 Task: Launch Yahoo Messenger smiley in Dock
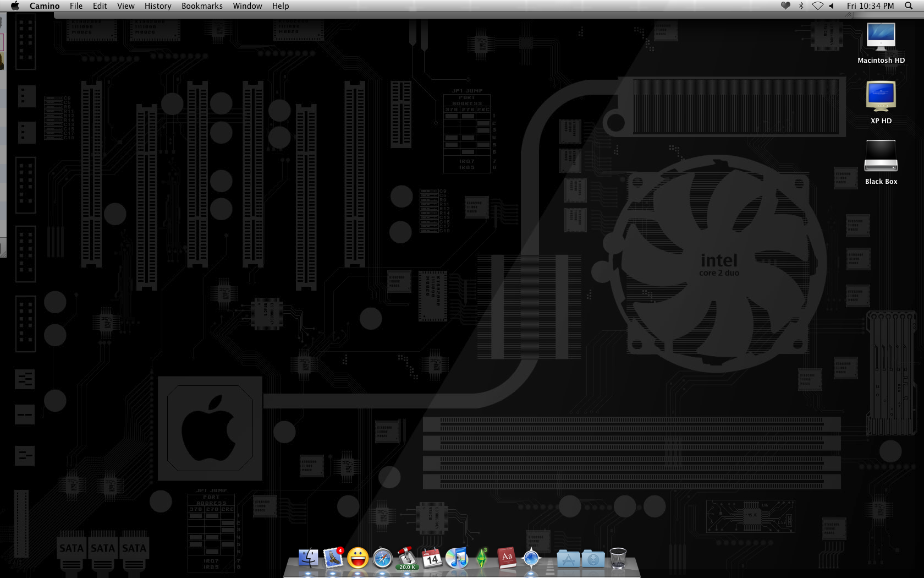click(358, 558)
